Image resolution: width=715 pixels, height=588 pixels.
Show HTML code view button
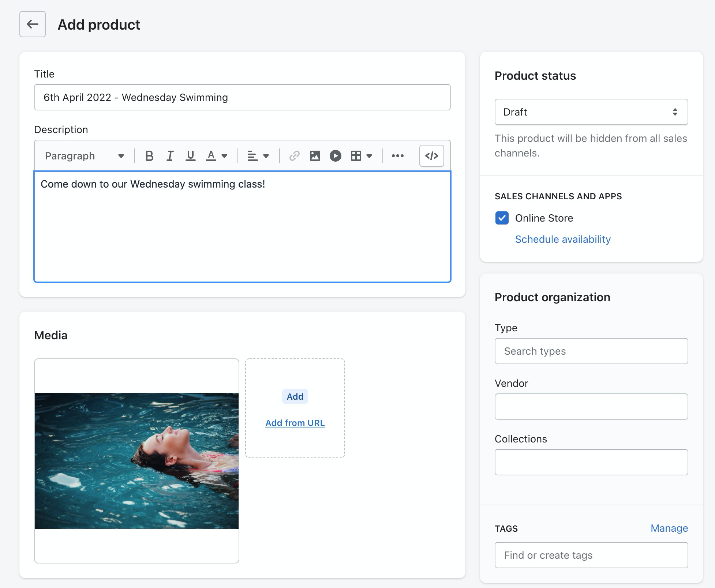tap(432, 156)
